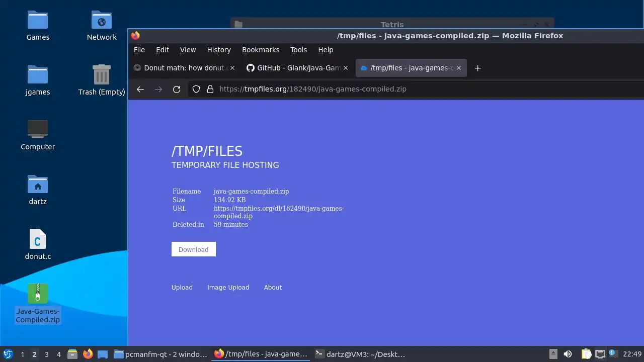644x362 pixels.
Task: Launch Firefox from panel quicklaunch
Action: pyautogui.click(x=88, y=354)
